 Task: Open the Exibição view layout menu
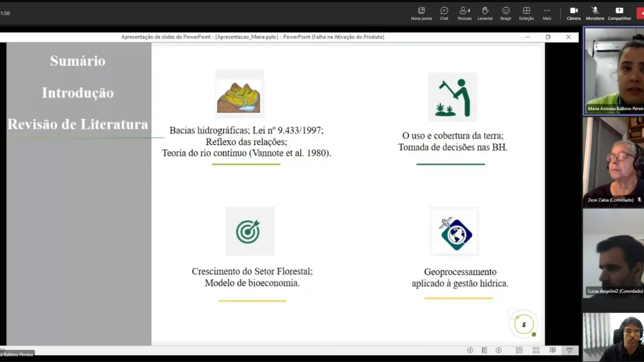pyautogui.click(x=526, y=13)
